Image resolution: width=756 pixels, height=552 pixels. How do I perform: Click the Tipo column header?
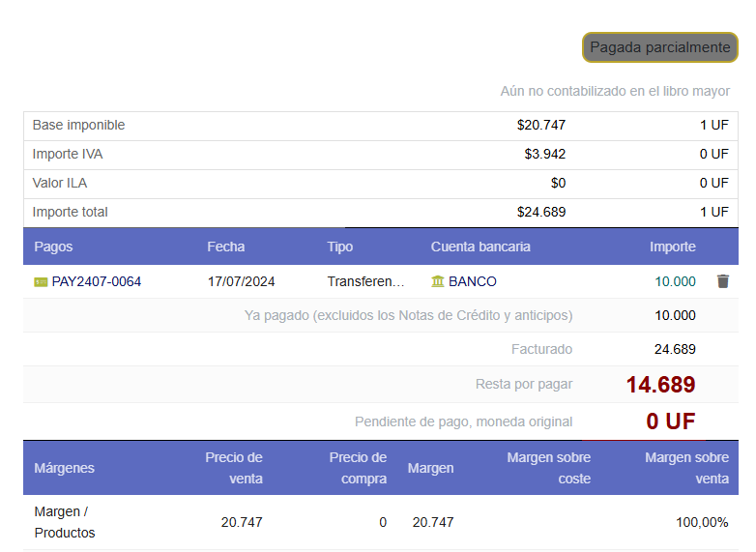coord(340,247)
